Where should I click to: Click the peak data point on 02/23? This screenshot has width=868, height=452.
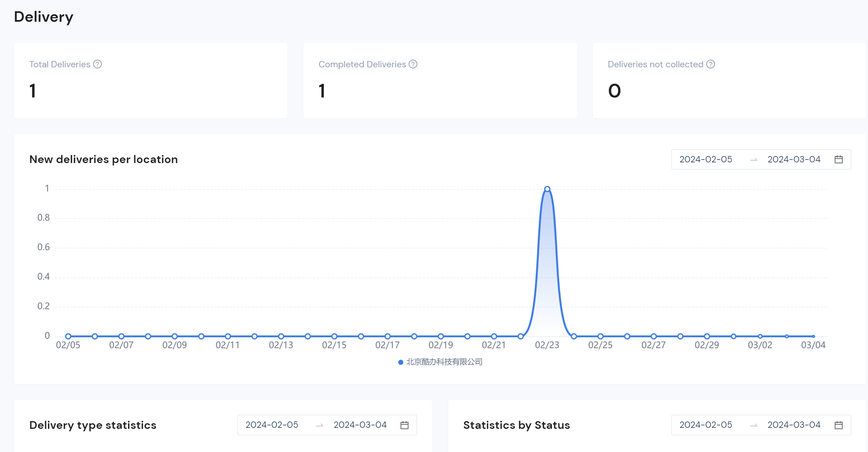point(547,189)
